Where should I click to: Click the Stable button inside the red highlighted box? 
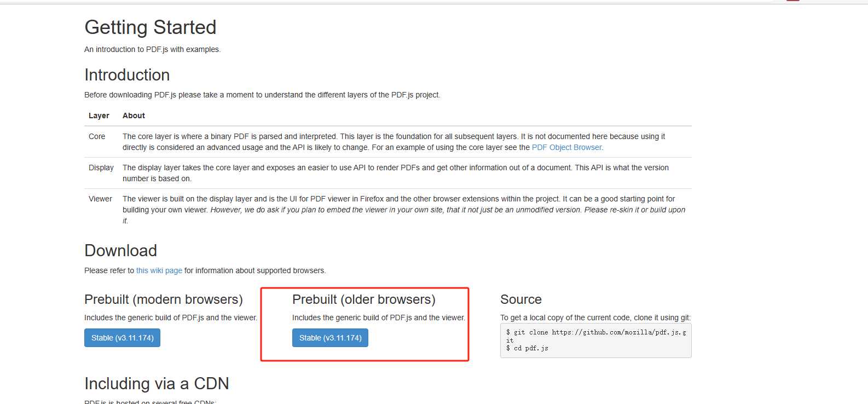[x=330, y=337]
